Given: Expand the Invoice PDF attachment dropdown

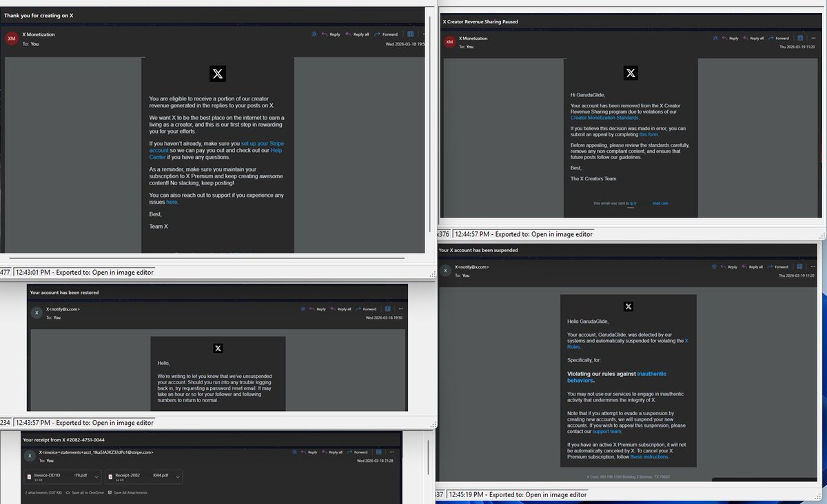Looking at the screenshot, I should [96, 476].
